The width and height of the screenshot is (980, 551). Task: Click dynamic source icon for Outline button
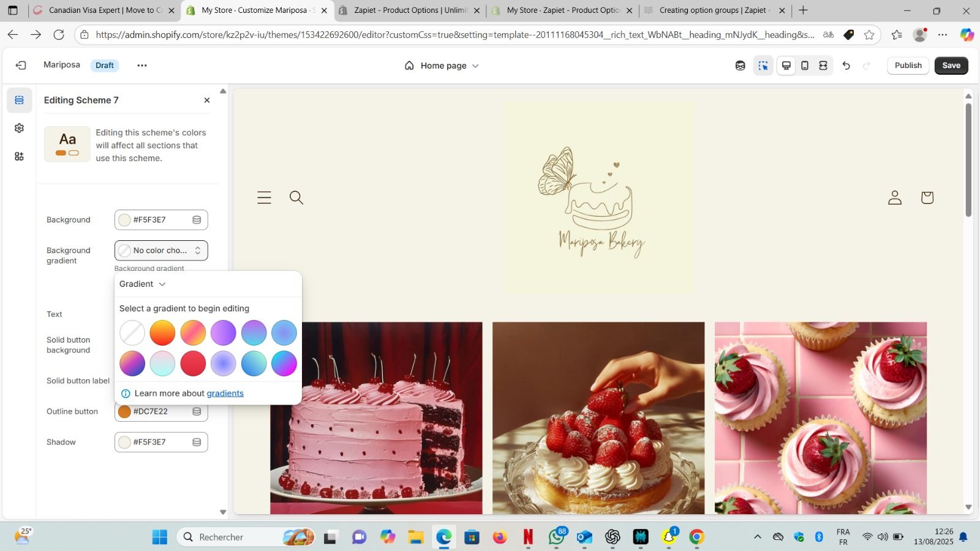click(197, 411)
